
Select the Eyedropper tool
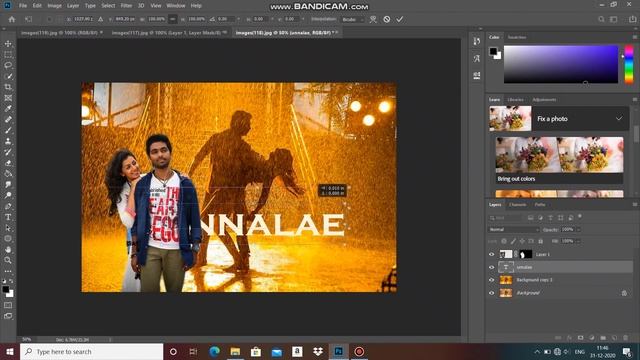8,109
